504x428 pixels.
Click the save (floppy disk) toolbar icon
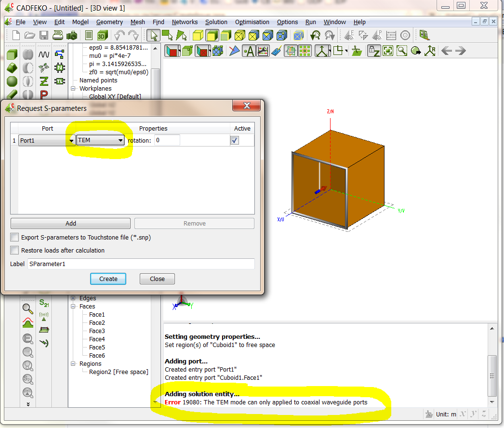pos(44,35)
